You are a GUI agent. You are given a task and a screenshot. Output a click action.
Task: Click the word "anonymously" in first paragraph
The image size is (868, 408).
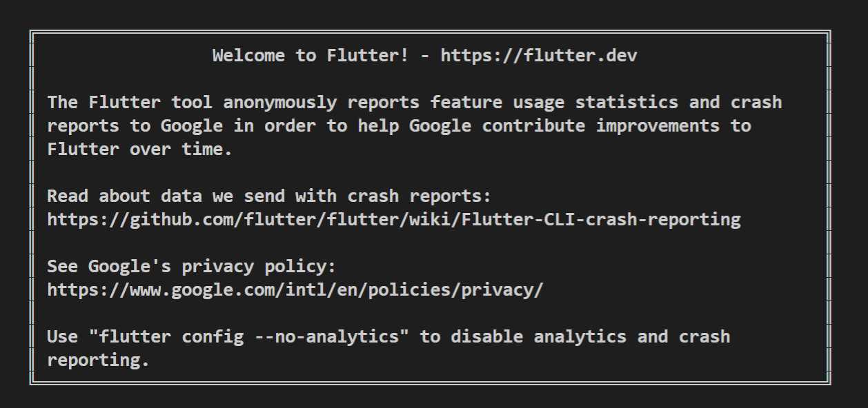click(279, 103)
